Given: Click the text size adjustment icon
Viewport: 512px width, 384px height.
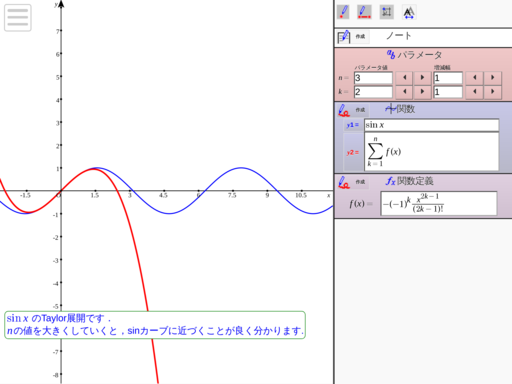Looking at the screenshot, I should (x=409, y=12).
